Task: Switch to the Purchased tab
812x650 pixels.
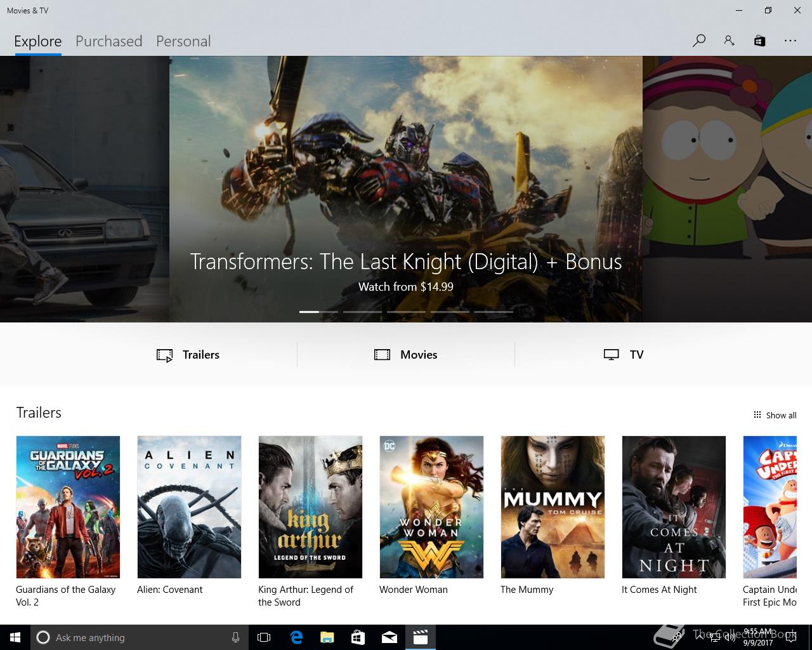Action: tap(108, 41)
